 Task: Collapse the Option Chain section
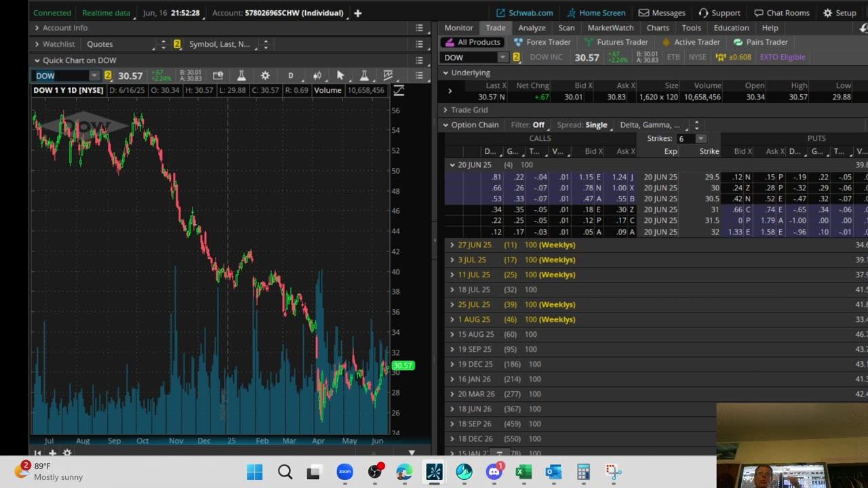tap(446, 125)
